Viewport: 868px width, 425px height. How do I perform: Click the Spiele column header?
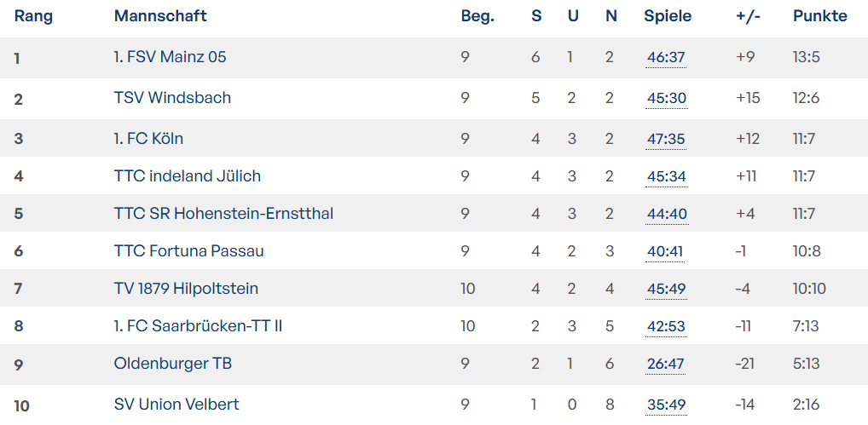point(668,16)
